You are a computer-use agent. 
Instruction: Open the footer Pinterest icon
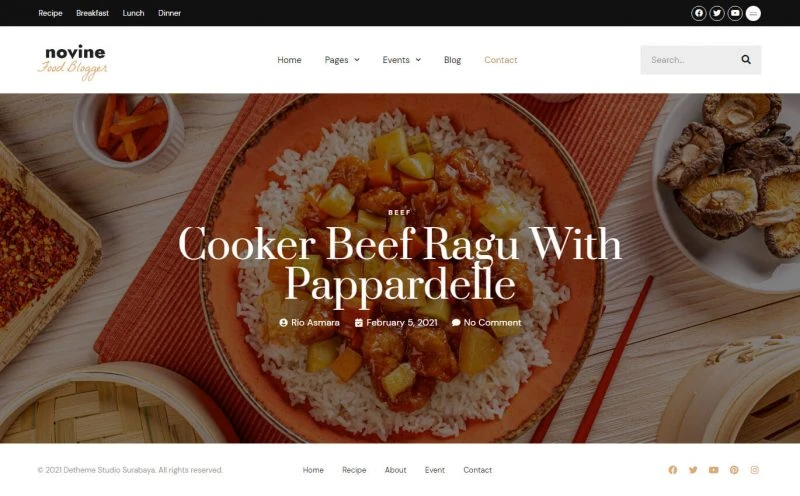[x=734, y=470]
